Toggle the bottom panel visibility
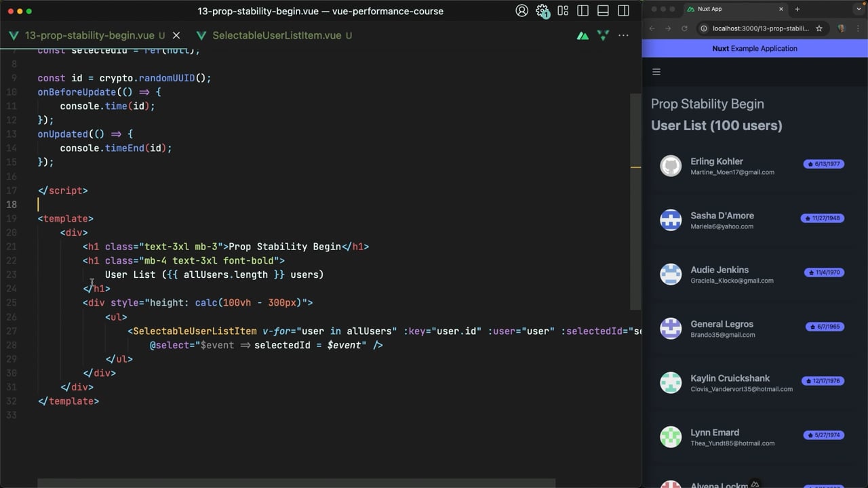The height and width of the screenshot is (488, 868). (603, 11)
